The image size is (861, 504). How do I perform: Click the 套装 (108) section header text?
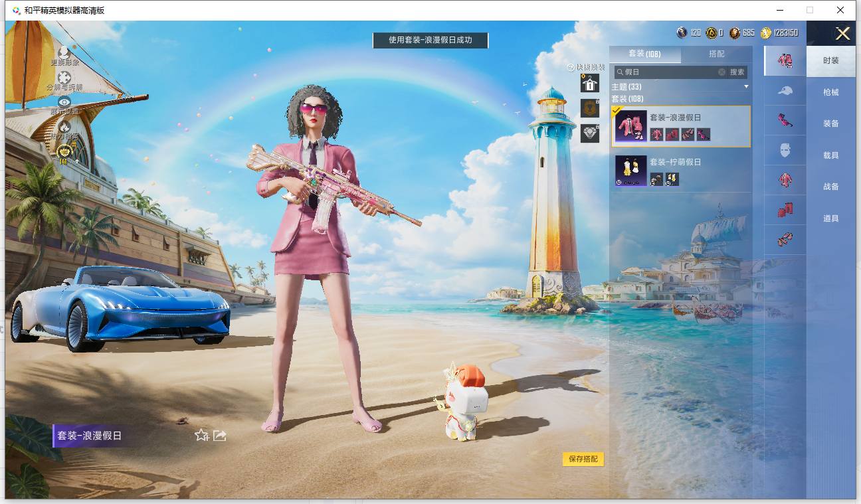[627, 99]
